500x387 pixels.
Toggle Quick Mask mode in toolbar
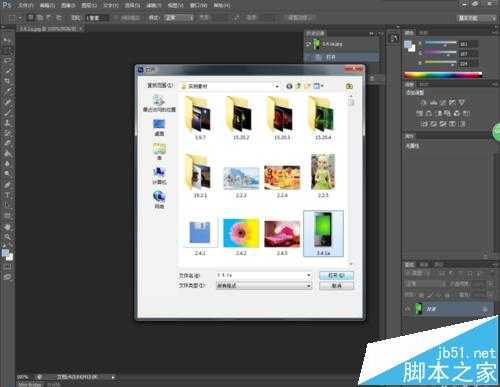point(7,266)
